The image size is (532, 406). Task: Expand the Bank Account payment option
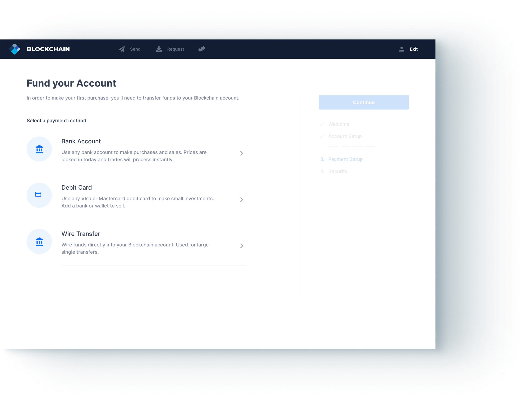(x=242, y=153)
